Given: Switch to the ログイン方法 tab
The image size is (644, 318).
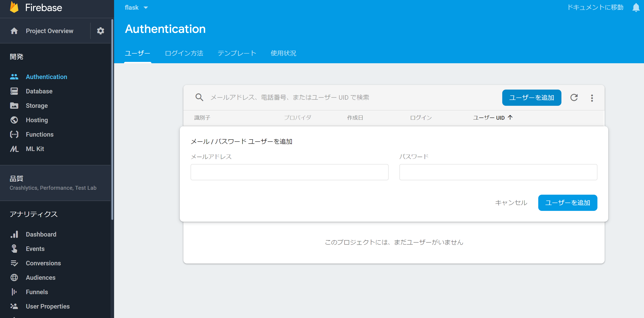Looking at the screenshot, I should tap(184, 53).
